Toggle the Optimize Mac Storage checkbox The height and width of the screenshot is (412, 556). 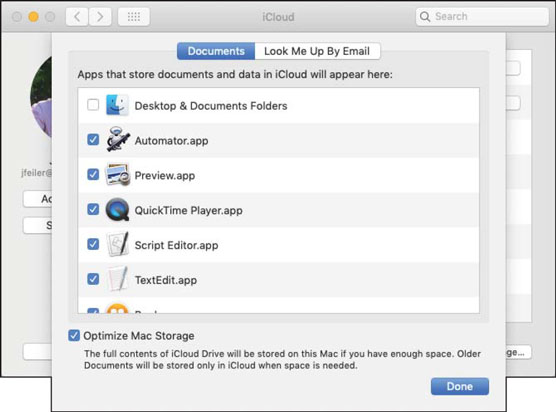pyautogui.click(x=74, y=335)
